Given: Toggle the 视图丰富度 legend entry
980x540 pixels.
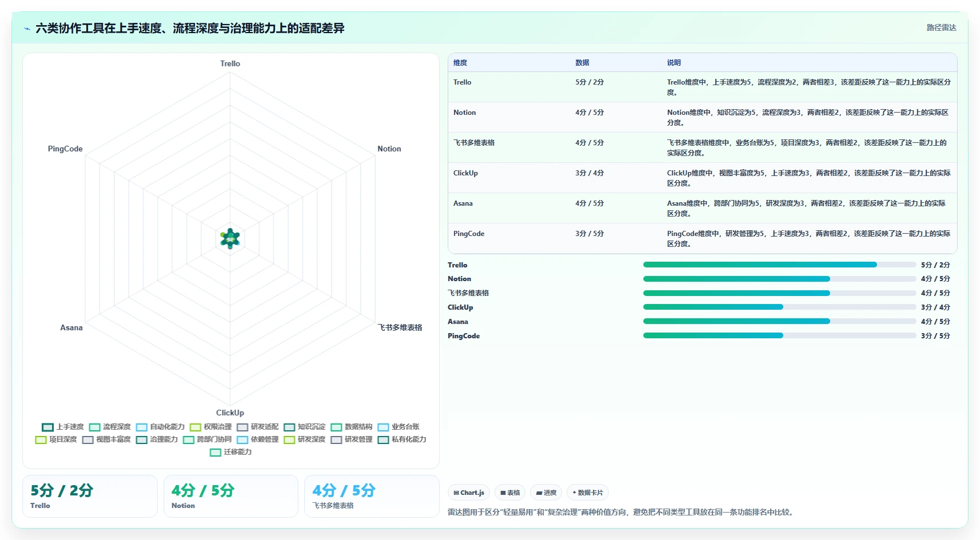Looking at the screenshot, I should pos(106,439).
